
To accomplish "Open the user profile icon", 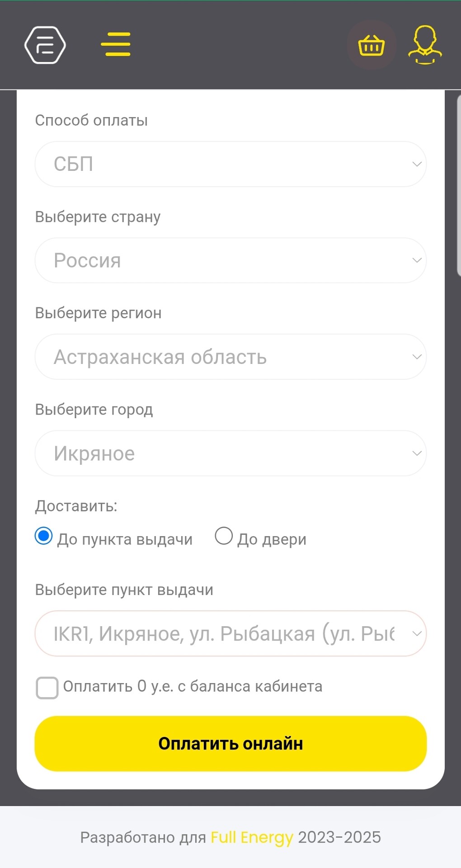I will click(425, 45).
